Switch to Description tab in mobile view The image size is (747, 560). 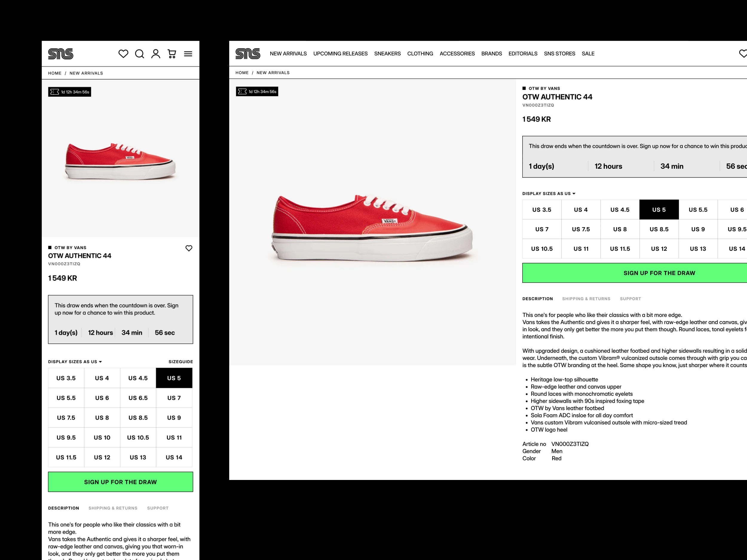pyautogui.click(x=63, y=508)
